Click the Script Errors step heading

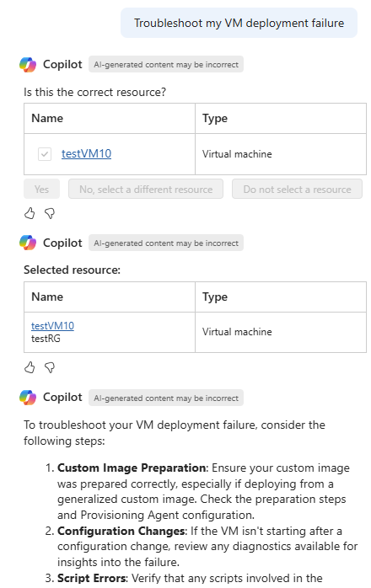coord(92,578)
